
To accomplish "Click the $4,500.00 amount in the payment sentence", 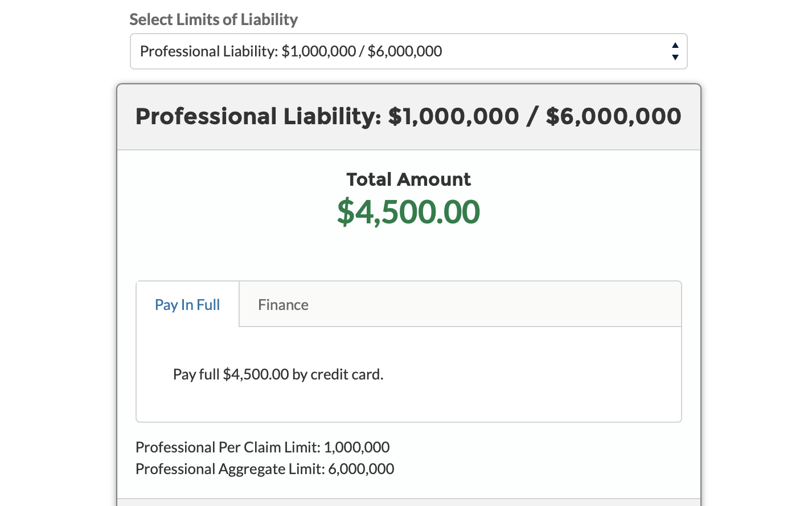I will point(256,374).
